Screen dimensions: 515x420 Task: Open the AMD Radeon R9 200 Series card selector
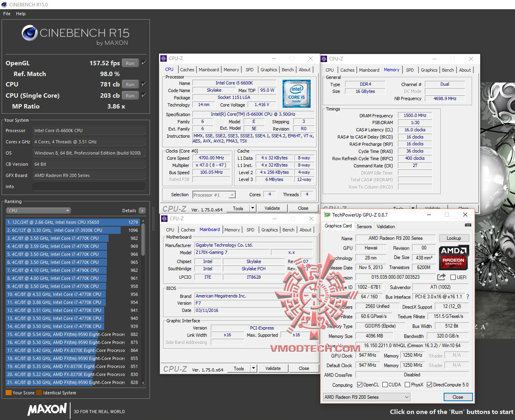[367, 397]
